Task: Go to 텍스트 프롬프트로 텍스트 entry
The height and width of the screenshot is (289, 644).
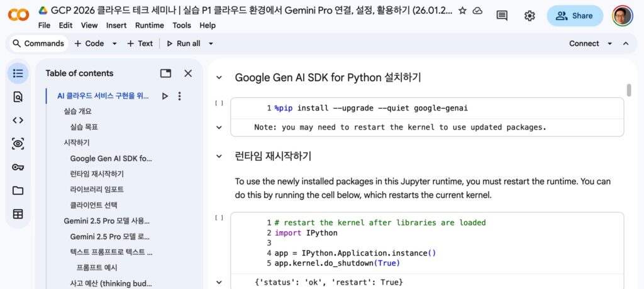Action: click(111, 252)
